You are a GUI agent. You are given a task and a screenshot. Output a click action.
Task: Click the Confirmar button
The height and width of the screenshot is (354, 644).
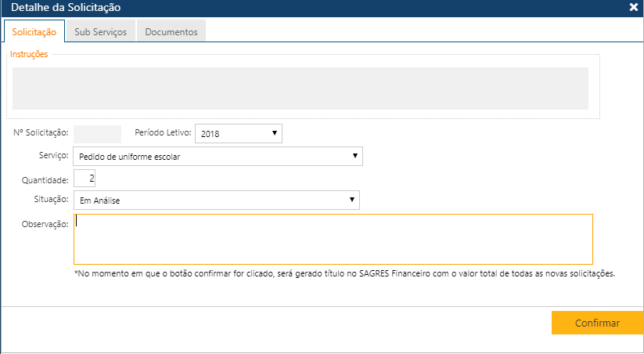point(597,323)
